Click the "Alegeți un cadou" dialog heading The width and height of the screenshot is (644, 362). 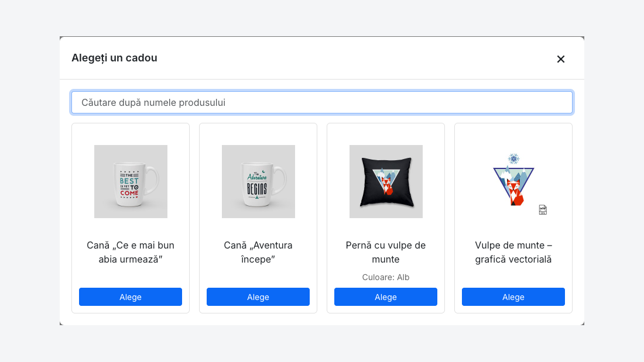114,58
